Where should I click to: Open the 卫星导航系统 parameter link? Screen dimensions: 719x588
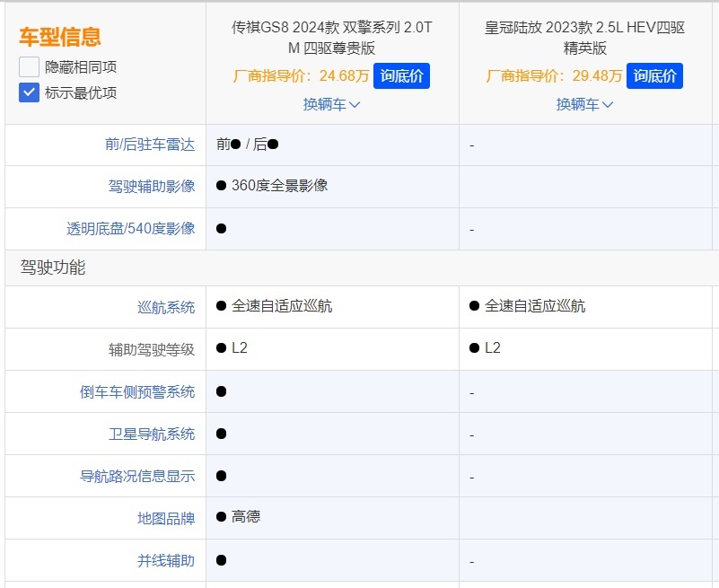tap(152, 434)
